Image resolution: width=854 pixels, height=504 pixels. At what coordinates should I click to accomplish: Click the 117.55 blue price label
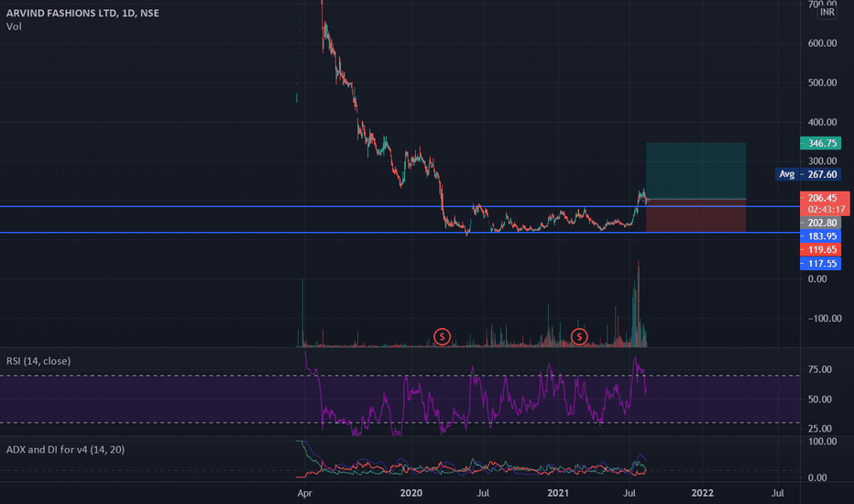[x=820, y=264]
